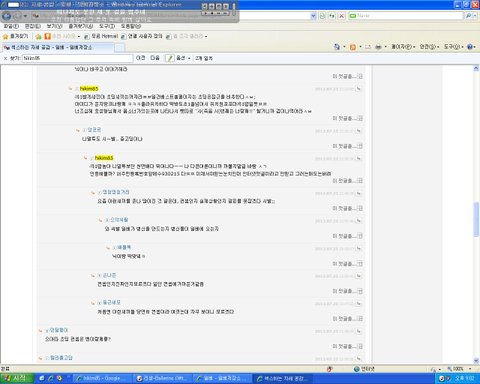The height and width of the screenshot is (384, 480).
Task: Expand the address bar dropdown arrow
Action: [x=313, y=16]
